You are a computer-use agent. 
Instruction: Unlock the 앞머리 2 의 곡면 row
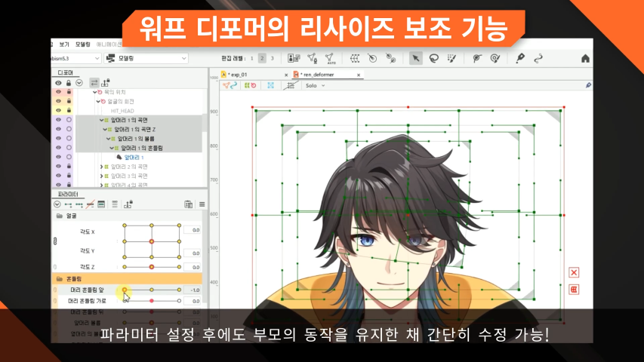[x=69, y=166]
